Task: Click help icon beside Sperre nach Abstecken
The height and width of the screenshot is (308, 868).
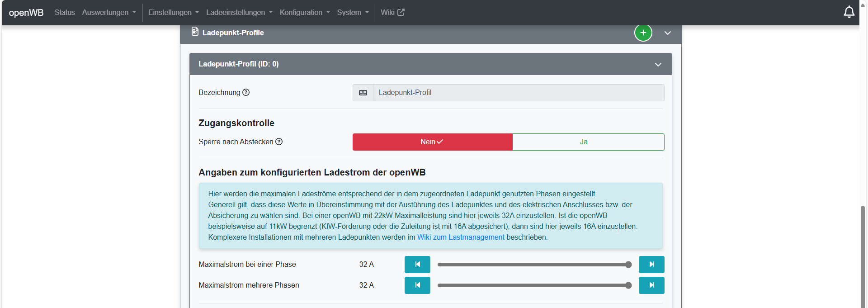Action: [279, 142]
